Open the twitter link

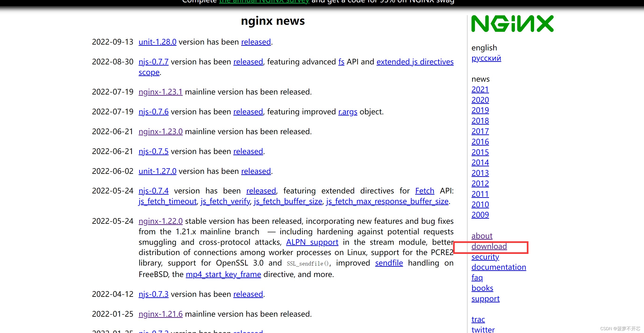[x=483, y=329]
